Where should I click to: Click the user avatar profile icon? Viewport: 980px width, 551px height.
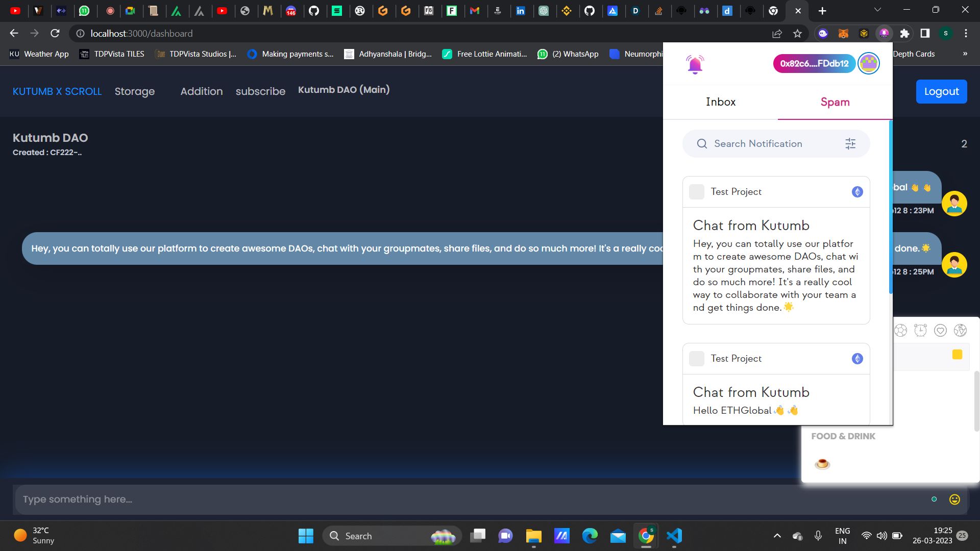click(868, 63)
